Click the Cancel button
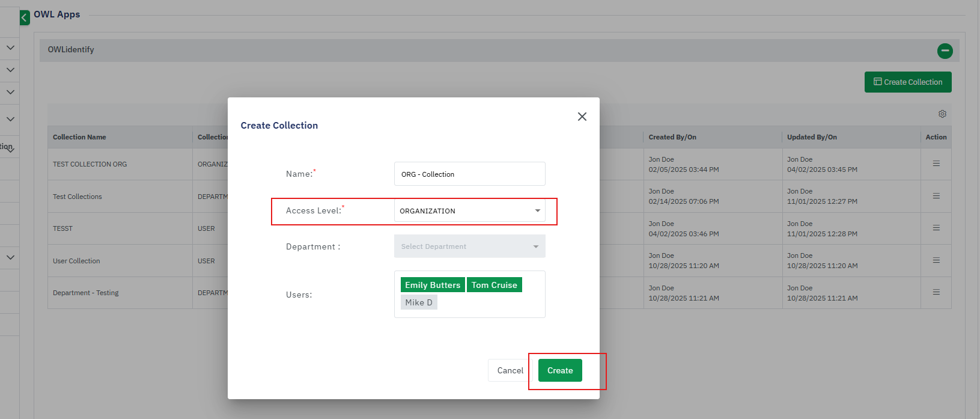 pyautogui.click(x=510, y=370)
